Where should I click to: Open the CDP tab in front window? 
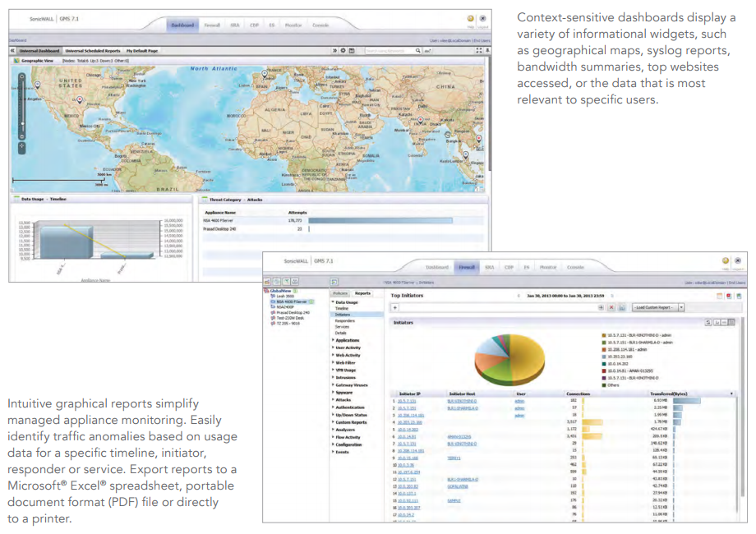(x=509, y=267)
